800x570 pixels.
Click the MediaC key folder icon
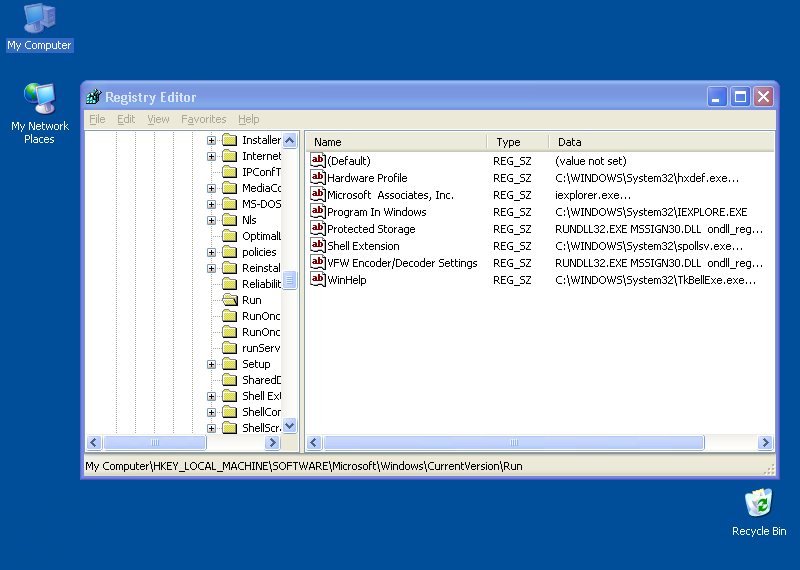pyautogui.click(x=230, y=188)
